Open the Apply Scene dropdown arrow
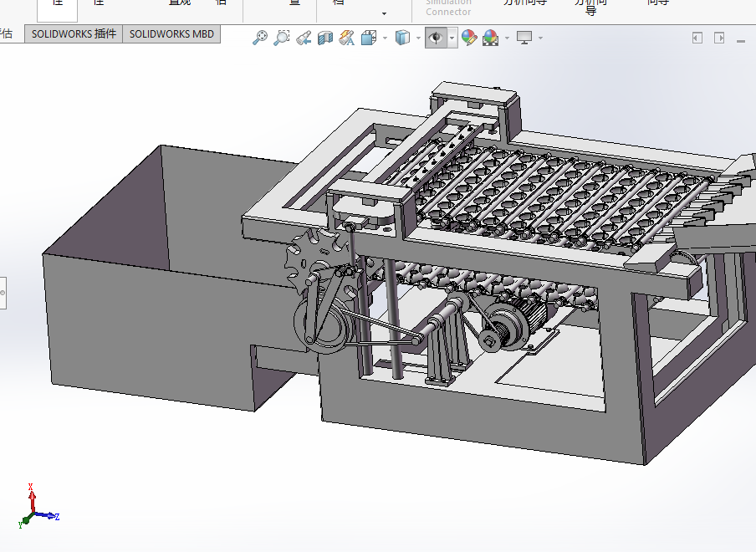 point(506,38)
